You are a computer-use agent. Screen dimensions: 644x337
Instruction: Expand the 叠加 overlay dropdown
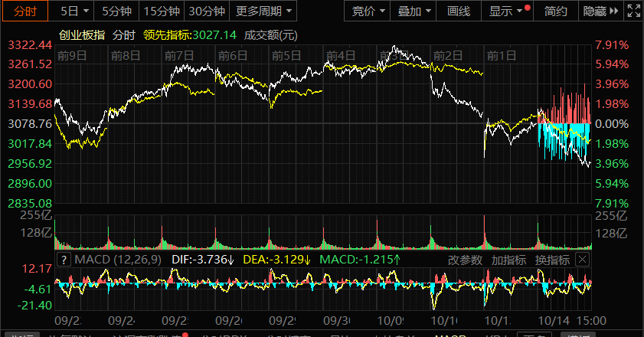[x=414, y=11]
